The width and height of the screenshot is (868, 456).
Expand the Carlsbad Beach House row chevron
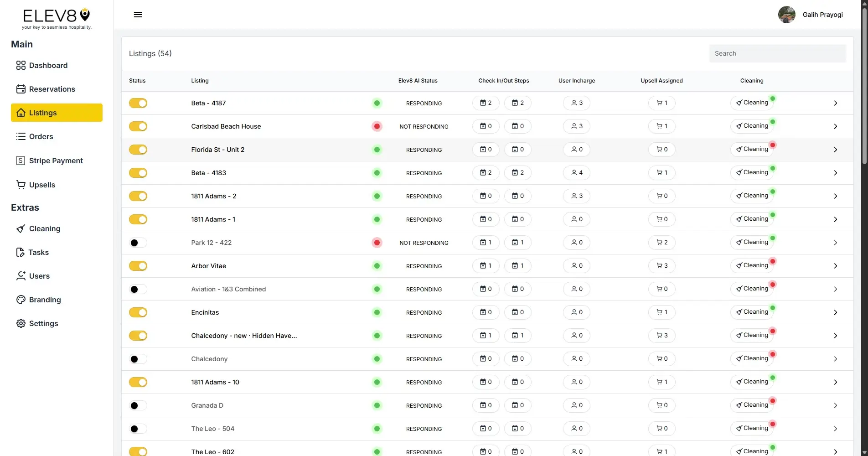click(x=836, y=126)
